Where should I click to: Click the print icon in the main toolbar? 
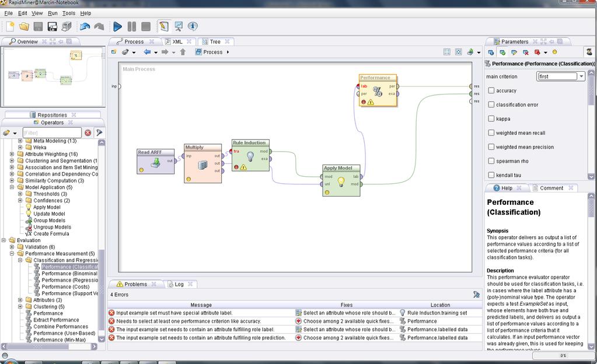point(67,26)
